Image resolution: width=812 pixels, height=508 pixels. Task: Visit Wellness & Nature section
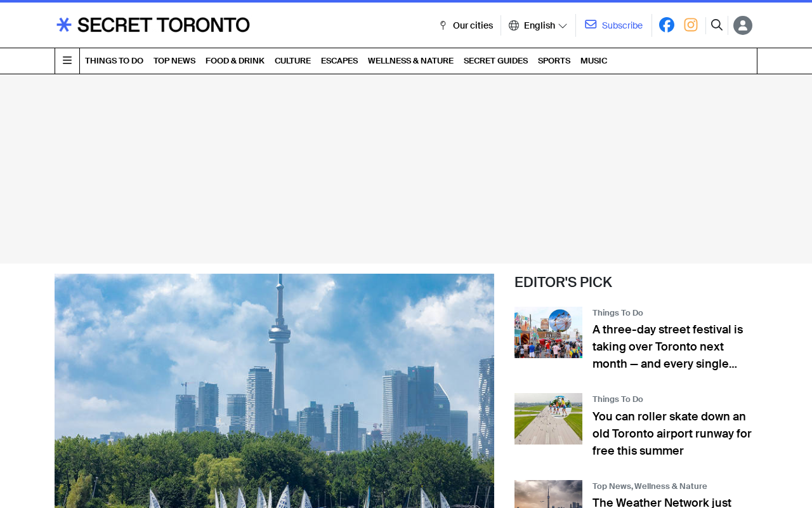pyautogui.click(x=410, y=61)
